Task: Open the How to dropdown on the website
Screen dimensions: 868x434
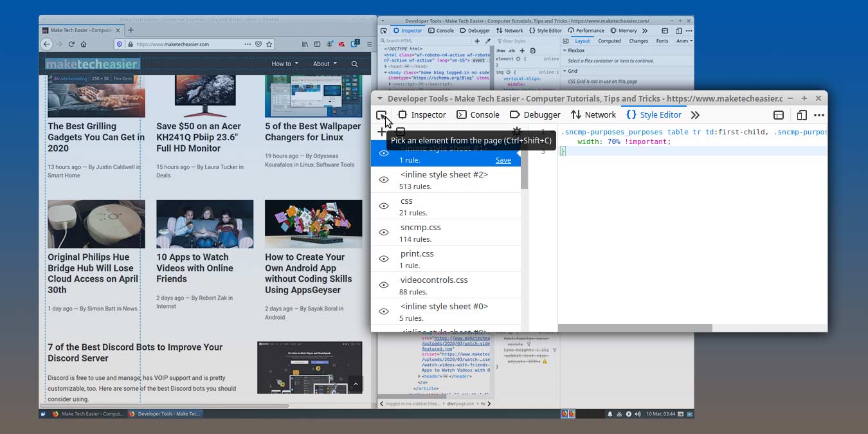Action: pyautogui.click(x=284, y=64)
